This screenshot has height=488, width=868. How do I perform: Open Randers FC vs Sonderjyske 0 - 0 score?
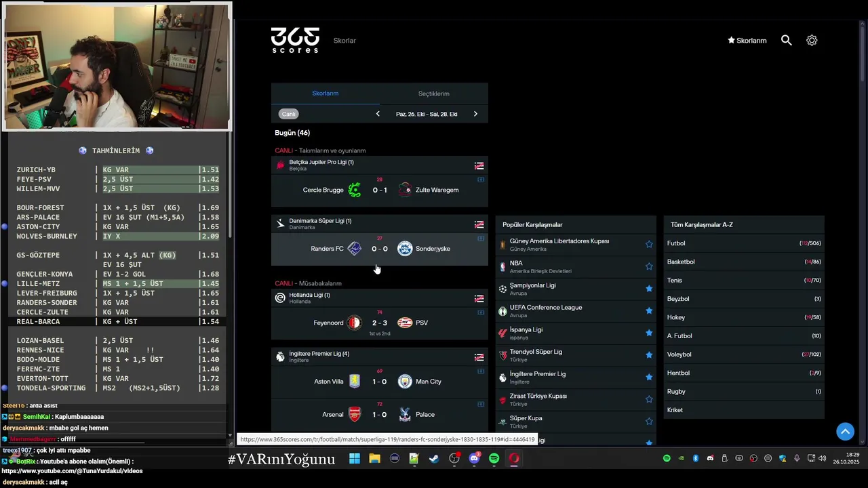[x=380, y=249]
